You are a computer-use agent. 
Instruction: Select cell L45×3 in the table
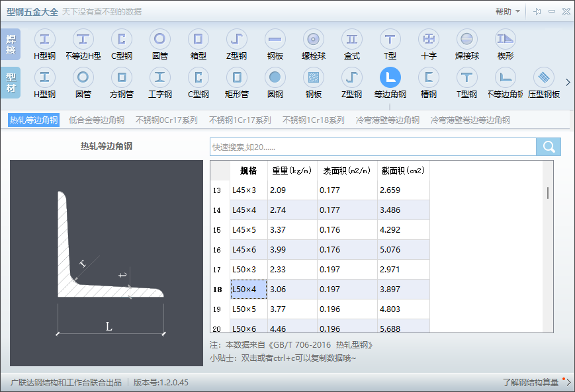[x=249, y=190]
